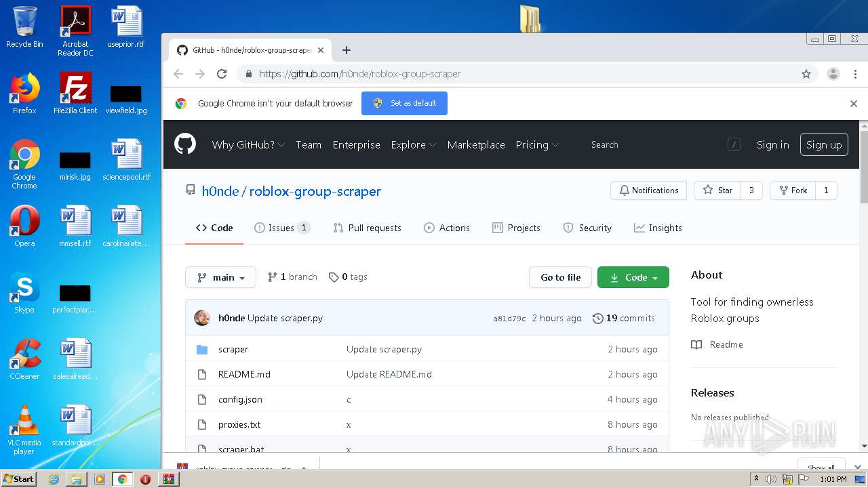Reload the page in Chrome

221,74
